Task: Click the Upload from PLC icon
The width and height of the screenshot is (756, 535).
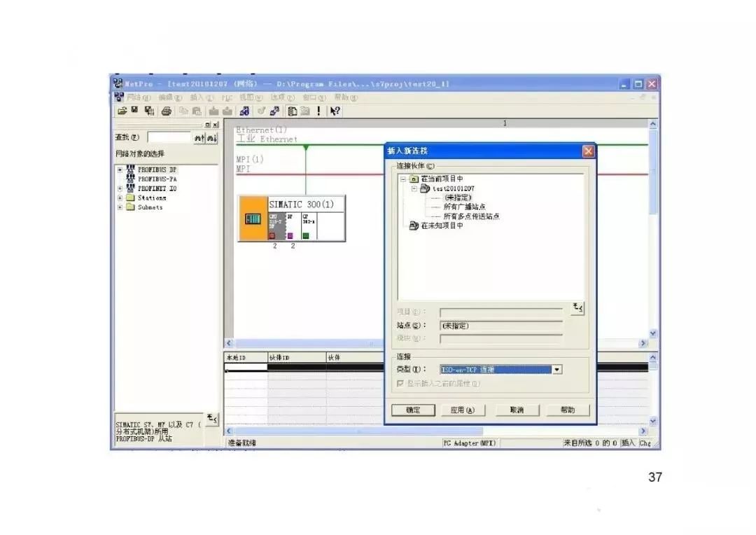Action: 227,111
